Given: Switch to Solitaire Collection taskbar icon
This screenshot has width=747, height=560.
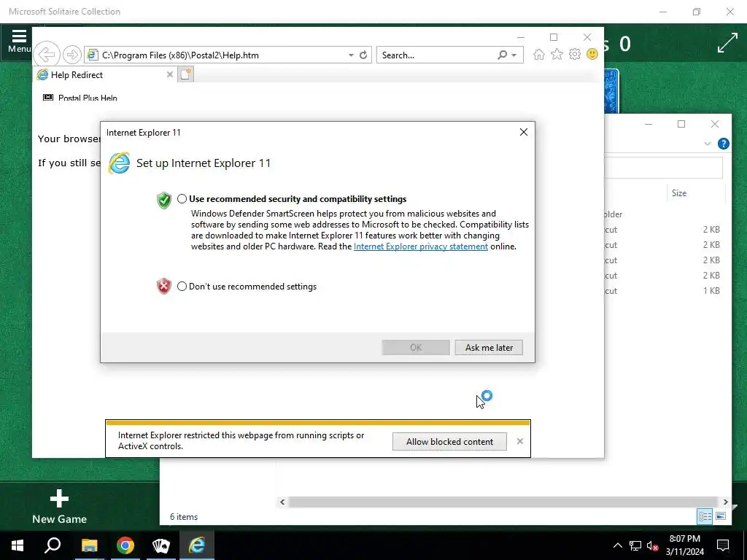Looking at the screenshot, I should pos(161,545).
